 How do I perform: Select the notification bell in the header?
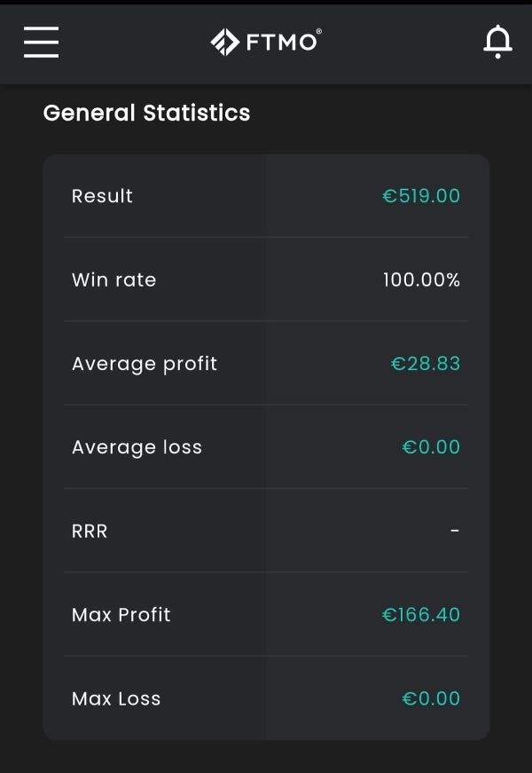click(x=497, y=42)
